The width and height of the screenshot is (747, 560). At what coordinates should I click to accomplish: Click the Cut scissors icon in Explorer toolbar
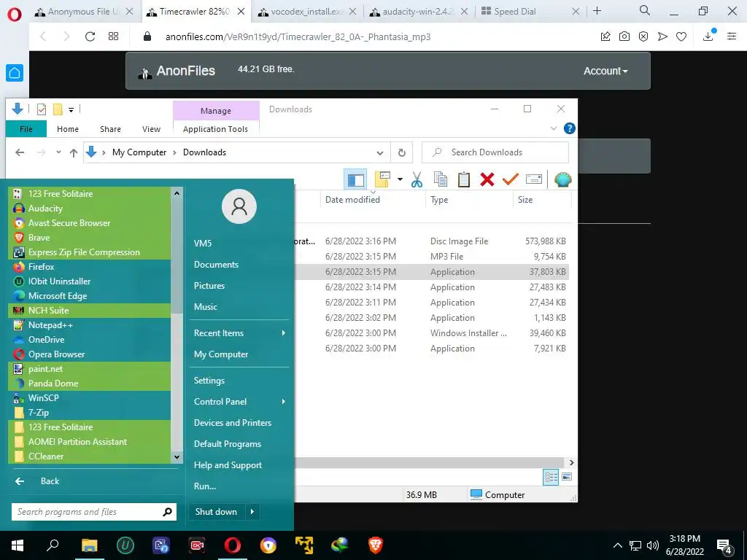coord(417,179)
